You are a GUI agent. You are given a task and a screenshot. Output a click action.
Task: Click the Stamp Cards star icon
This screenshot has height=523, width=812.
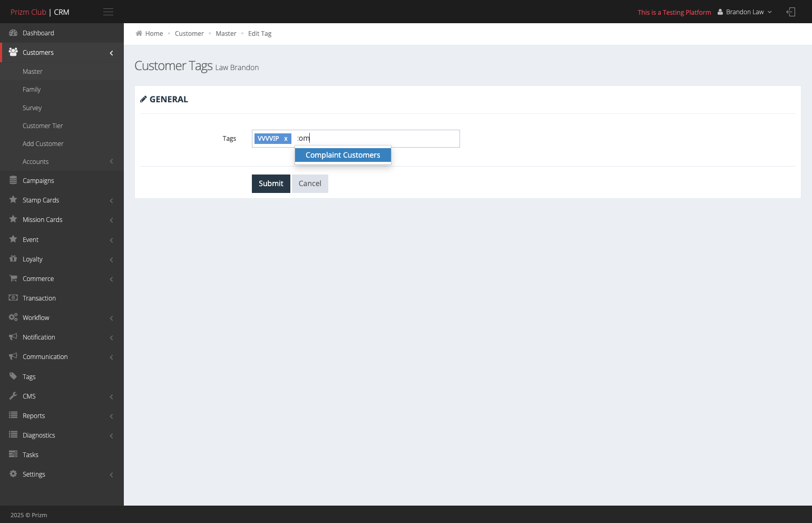(13, 200)
